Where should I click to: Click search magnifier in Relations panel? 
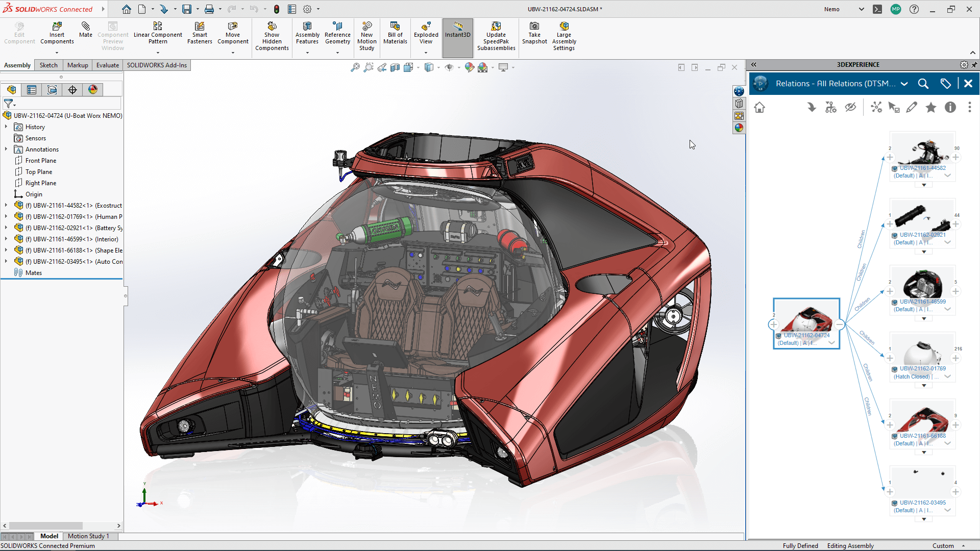pyautogui.click(x=923, y=84)
